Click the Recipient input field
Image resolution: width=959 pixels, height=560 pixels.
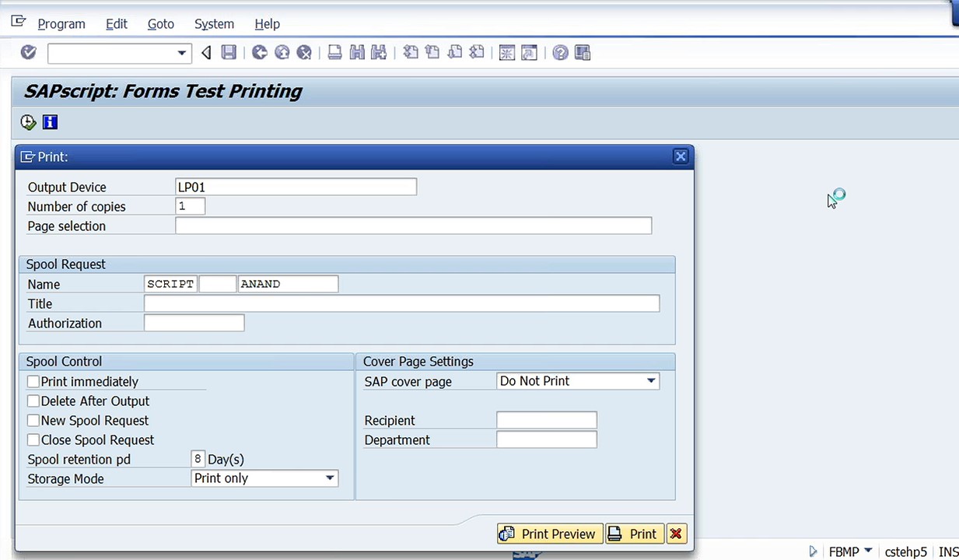(x=547, y=420)
